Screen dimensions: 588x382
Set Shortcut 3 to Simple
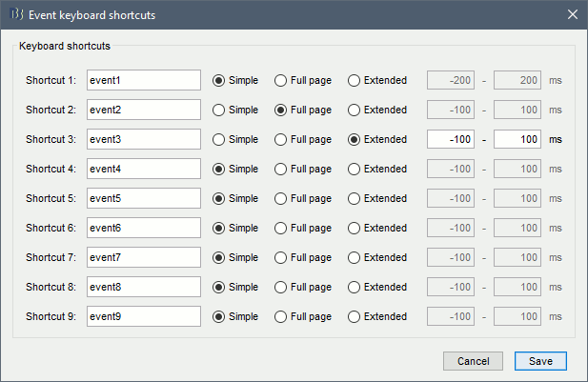[x=219, y=139]
